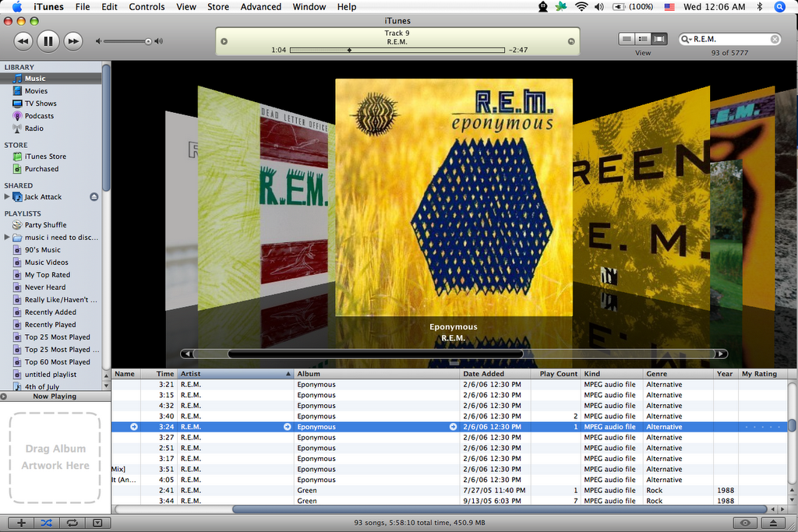Open the Advanced menu

(260, 6)
